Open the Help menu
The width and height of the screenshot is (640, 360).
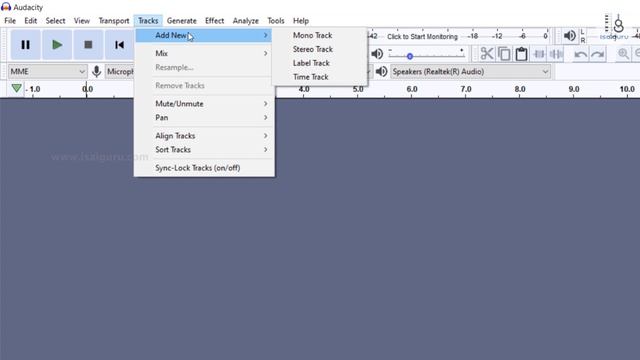coord(301,20)
